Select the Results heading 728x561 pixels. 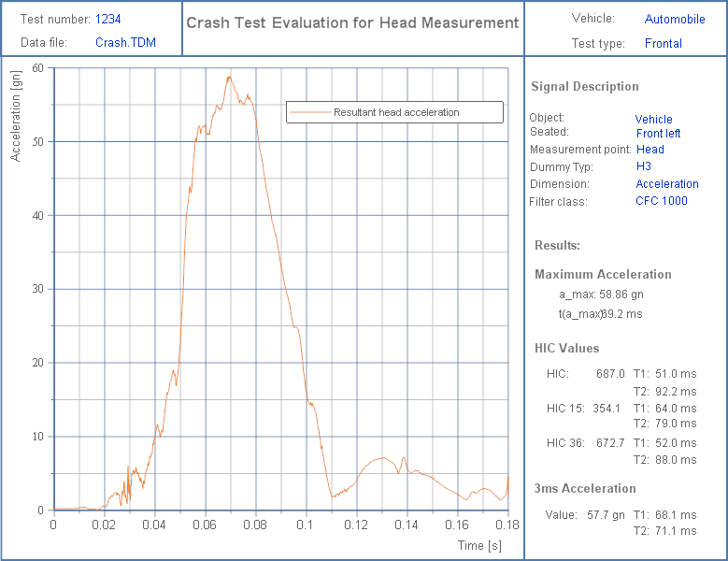557,245
